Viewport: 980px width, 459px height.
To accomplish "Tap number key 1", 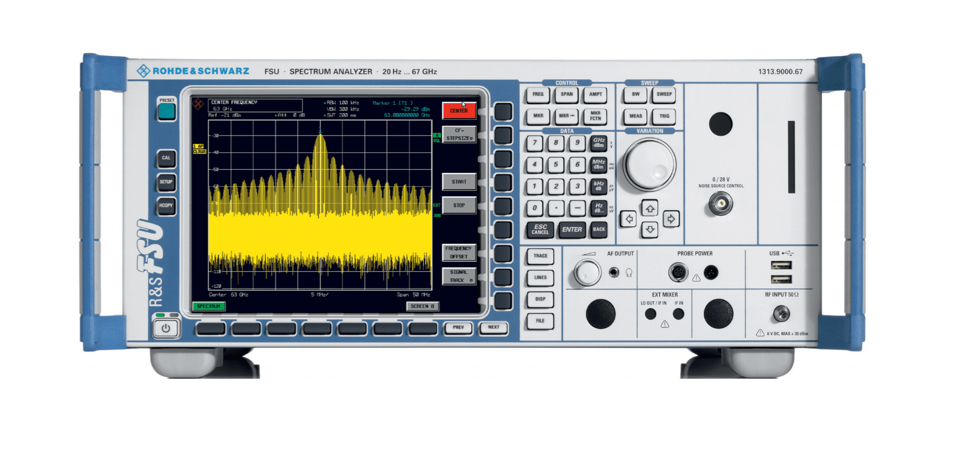I will [535, 186].
